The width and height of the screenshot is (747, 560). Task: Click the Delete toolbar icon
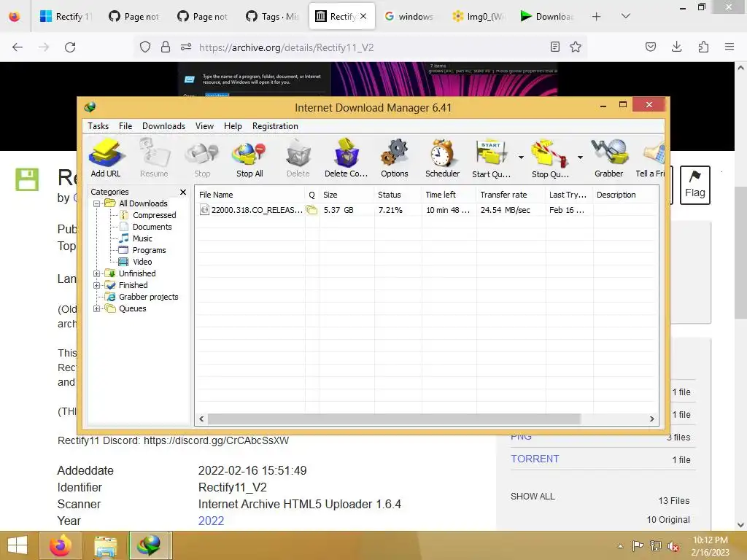pyautogui.click(x=298, y=158)
